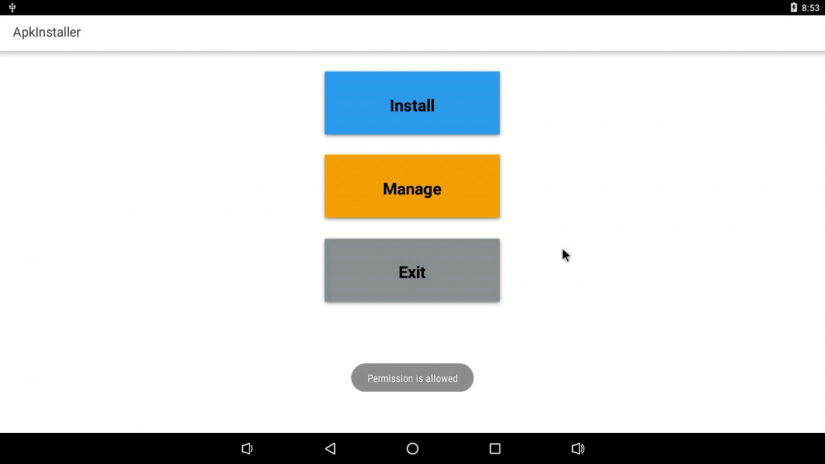Tap the 'Permission is allowed' toast message
Screen dimensions: 825x464
click(x=412, y=378)
